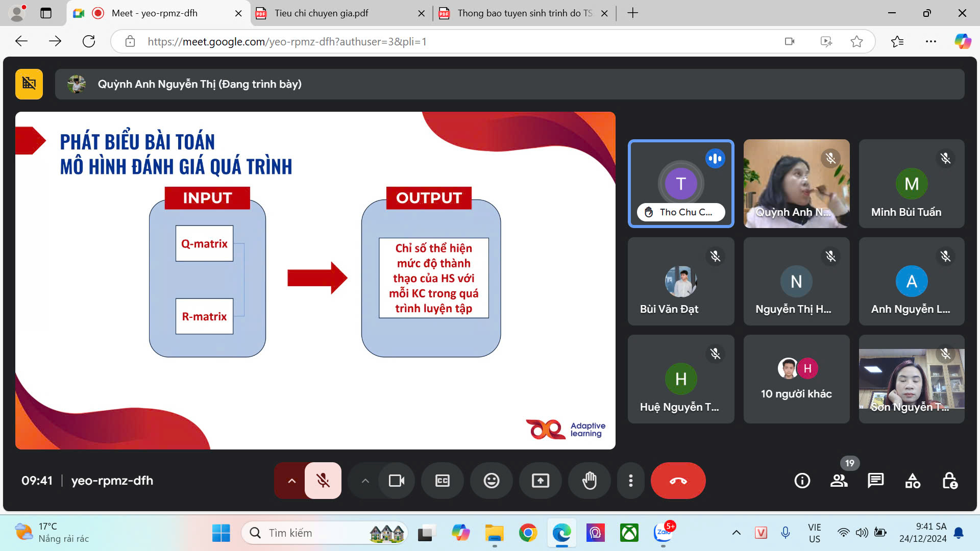Image resolution: width=980 pixels, height=551 pixels.
Task: Toggle microphone mute button
Action: 323,481
